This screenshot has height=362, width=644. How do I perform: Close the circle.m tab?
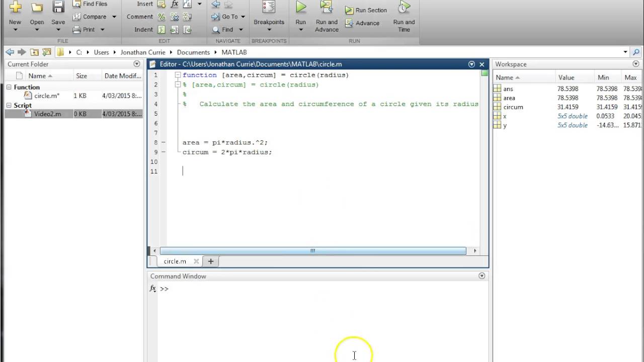196,261
